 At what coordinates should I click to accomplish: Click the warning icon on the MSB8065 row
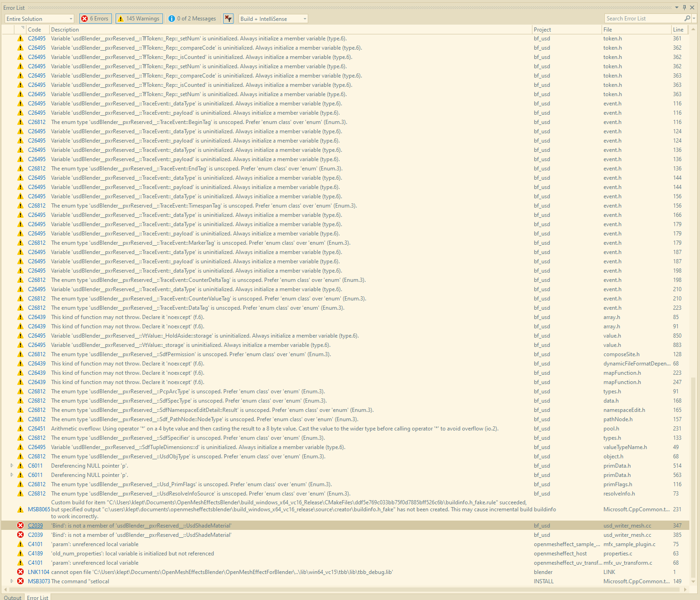(x=20, y=509)
